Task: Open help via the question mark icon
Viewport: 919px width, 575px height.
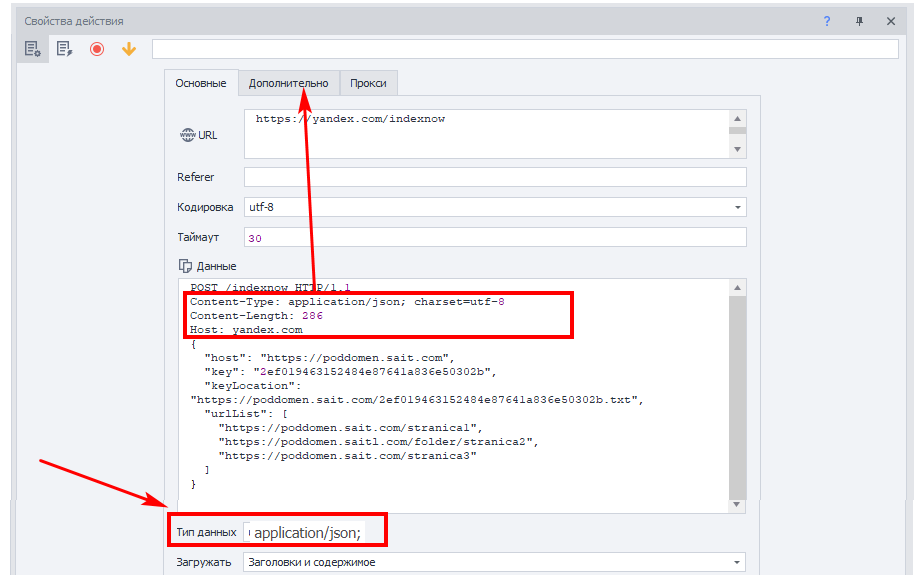Action: tap(826, 21)
